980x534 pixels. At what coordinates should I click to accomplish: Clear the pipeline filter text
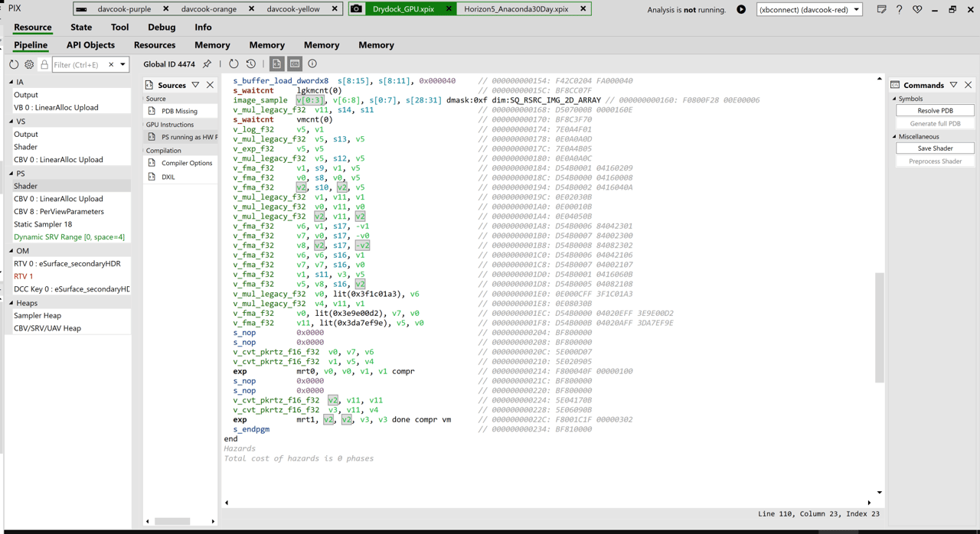[111, 65]
